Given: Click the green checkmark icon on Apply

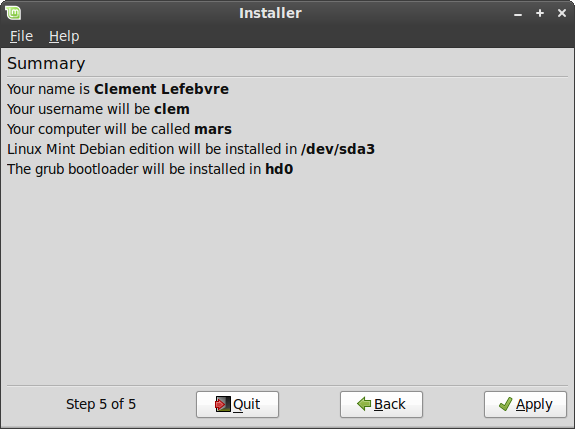Looking at the screenshot, I should (505, 404).
